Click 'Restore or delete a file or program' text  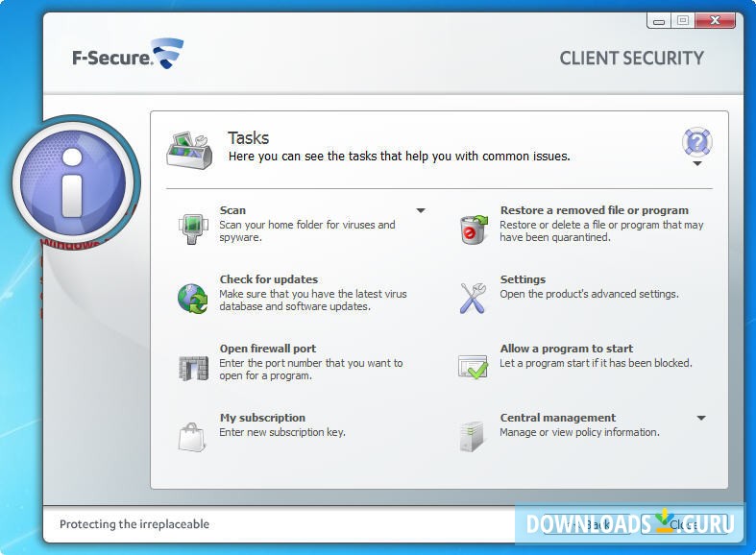601,231
